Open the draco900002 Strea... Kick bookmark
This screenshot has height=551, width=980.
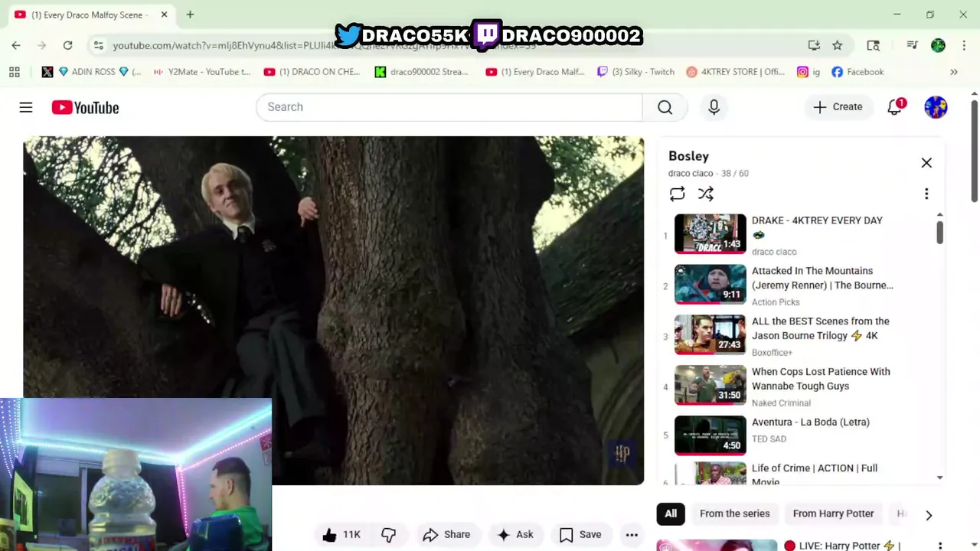point(421,72)
